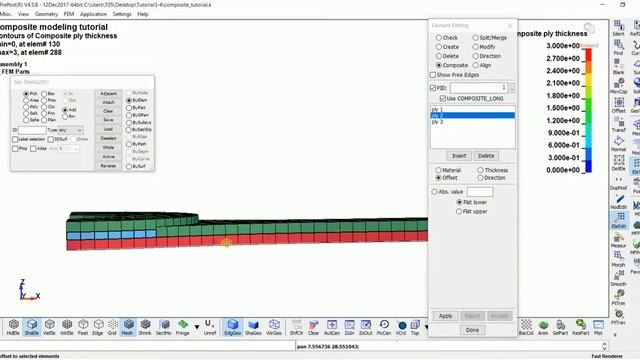Open the FEM menu

[69, 14]
